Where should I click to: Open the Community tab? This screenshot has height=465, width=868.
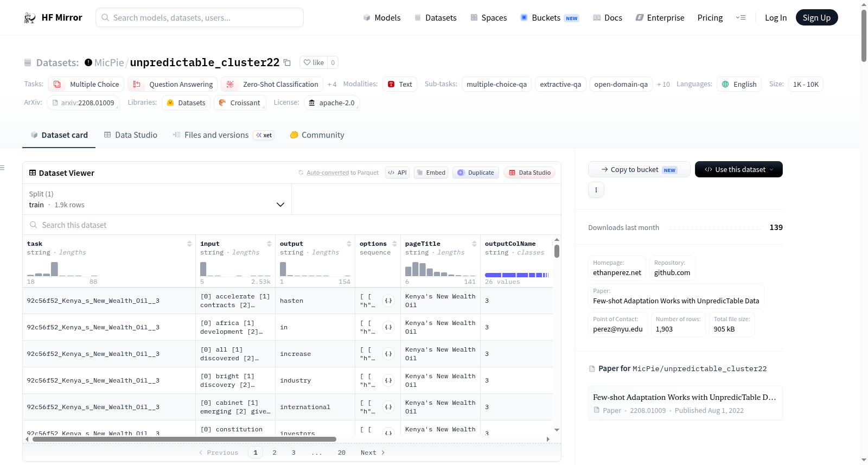[x=317, y=135]
